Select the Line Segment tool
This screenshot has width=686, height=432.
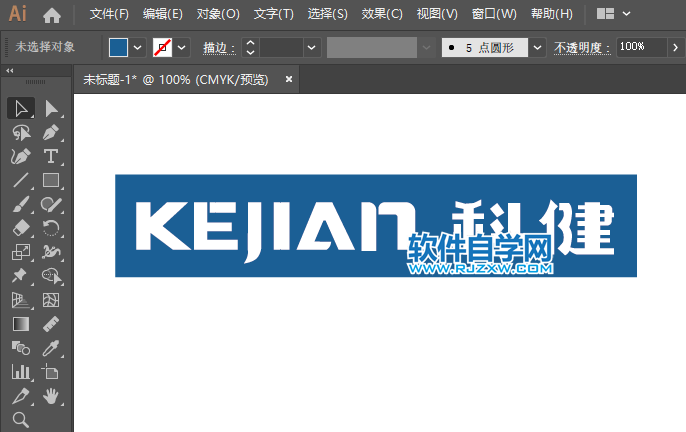[x=20, y=181]
